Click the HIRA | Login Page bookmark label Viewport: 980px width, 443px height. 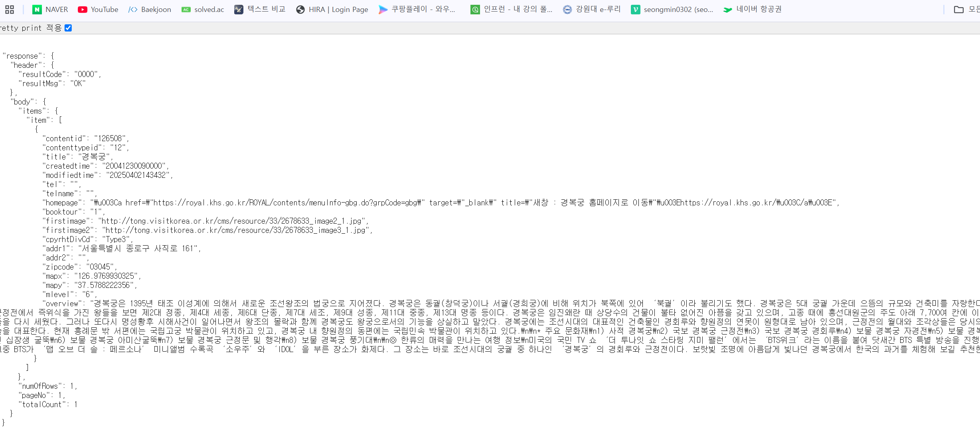pos(338,10)
